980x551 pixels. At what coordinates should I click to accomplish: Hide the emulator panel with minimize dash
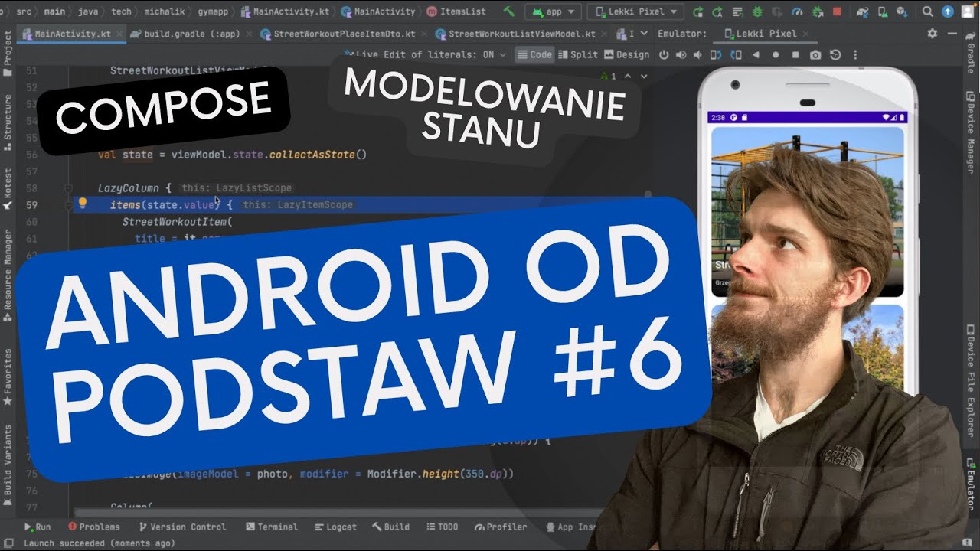[x=952, y=34]
